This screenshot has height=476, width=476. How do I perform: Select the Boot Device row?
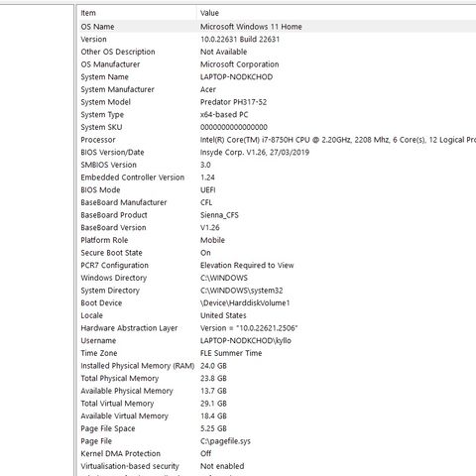(x=277, y=302)
